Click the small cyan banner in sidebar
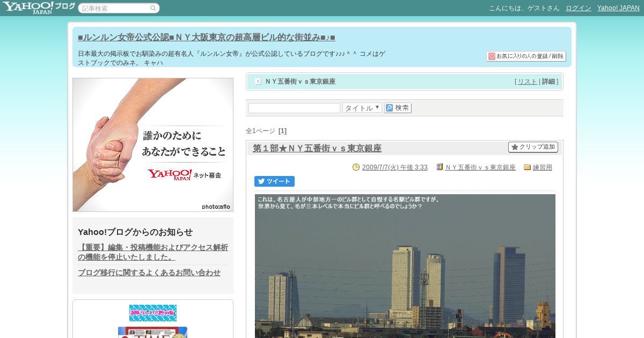The image size is (644, 338). [153, 313]
